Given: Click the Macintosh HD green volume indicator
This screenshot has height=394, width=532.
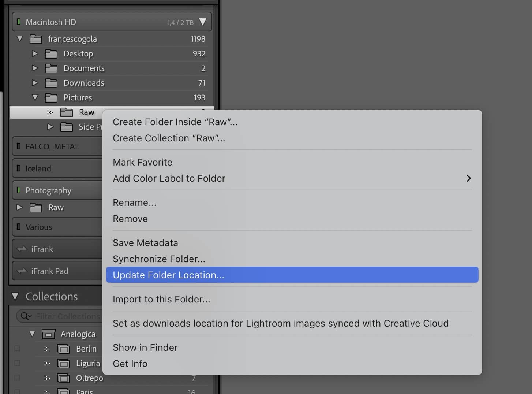Looking at the screenshot, I should point(19,22).
